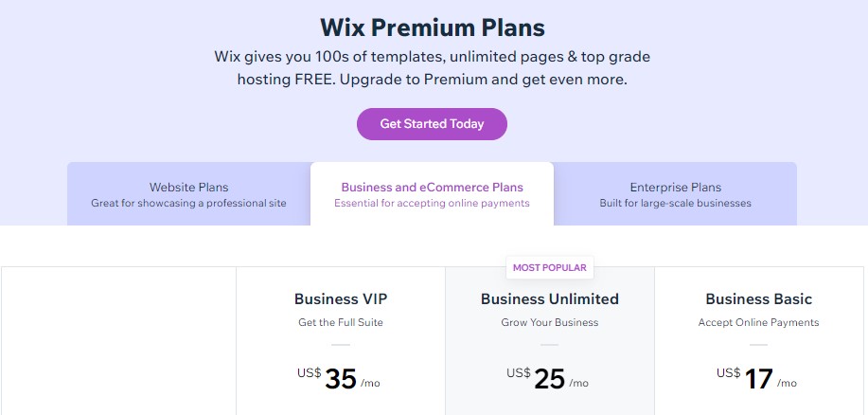Click "Built for large-scale businesses" text
Screen dimensions: 868x415
(x=675, y=203)
